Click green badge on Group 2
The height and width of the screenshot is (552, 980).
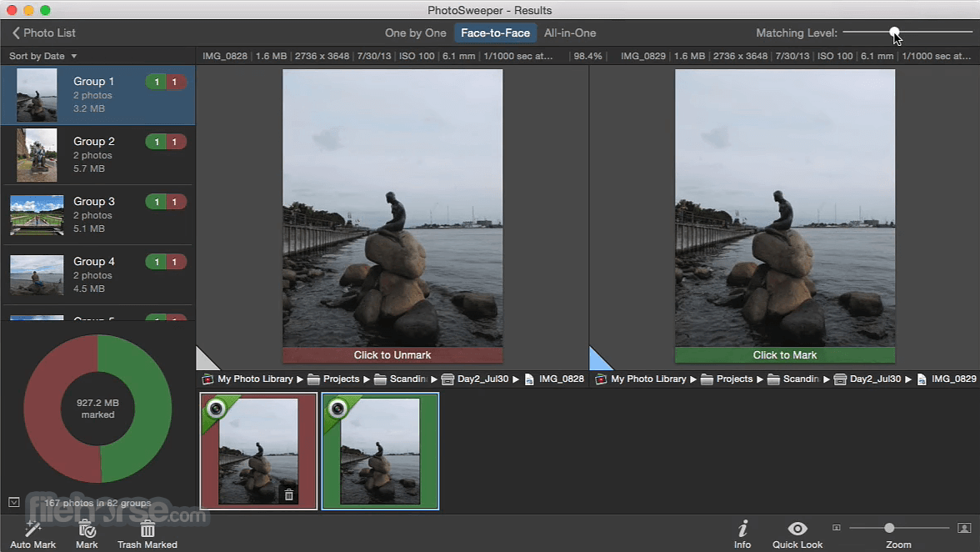[157, 142]
